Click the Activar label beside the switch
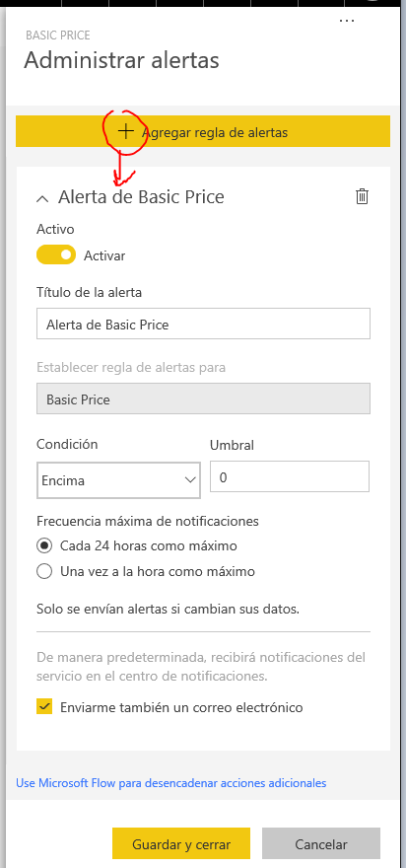The image size is (406, 868). [104, 255]
